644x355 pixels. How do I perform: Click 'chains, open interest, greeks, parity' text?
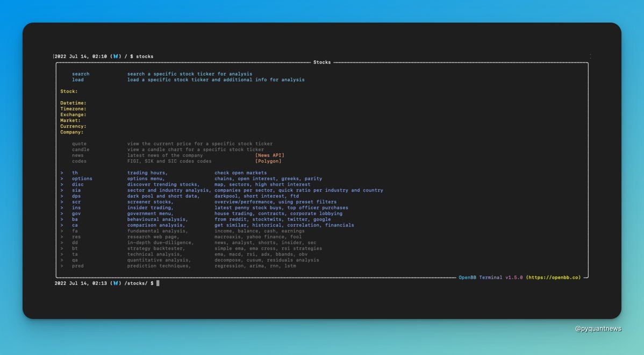pos(268,179)
